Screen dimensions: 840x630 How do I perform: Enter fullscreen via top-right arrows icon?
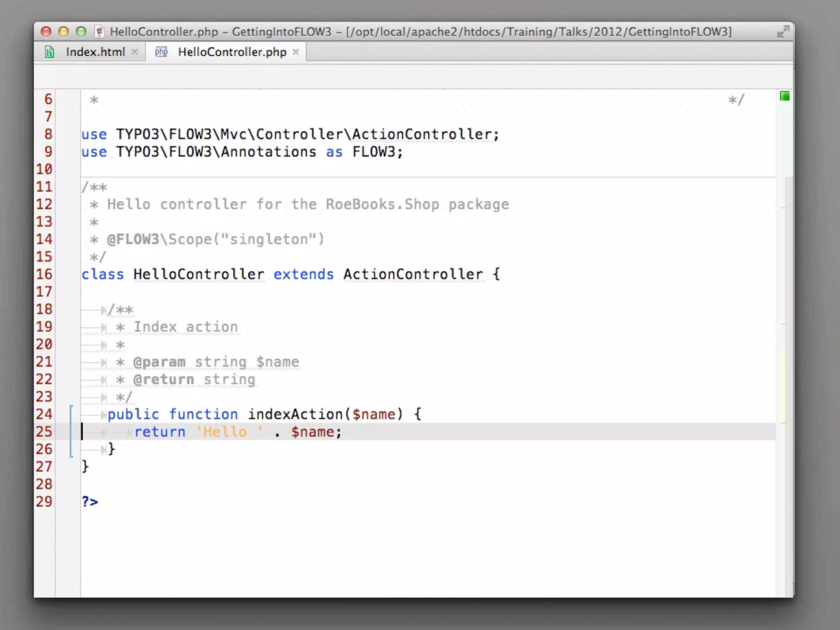coord(783,32)
